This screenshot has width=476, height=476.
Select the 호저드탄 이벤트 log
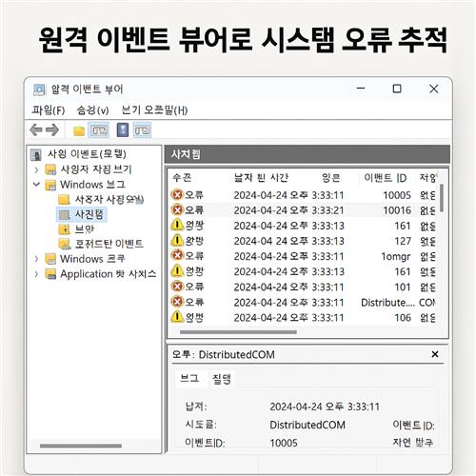[x=109, y=244]
